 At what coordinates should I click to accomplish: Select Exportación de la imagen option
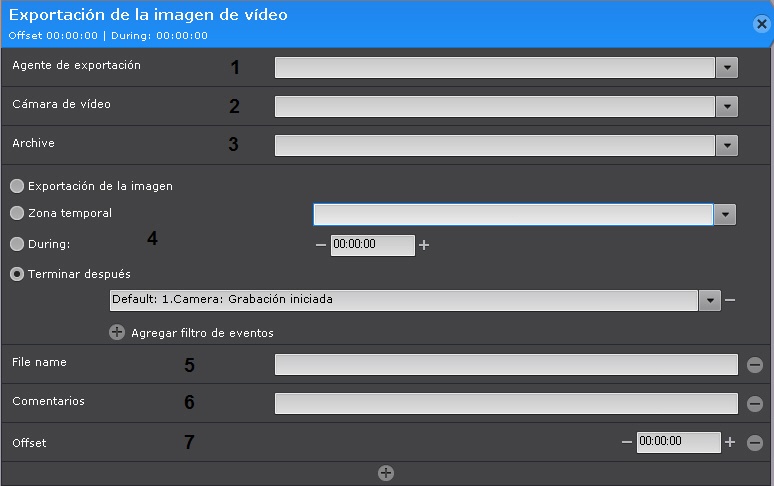pyautogui.click(x=16, y=186)
